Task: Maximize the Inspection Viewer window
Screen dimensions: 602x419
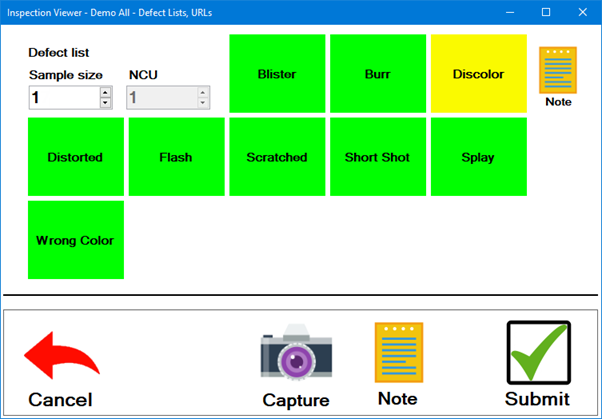Action: pos(546,12)
